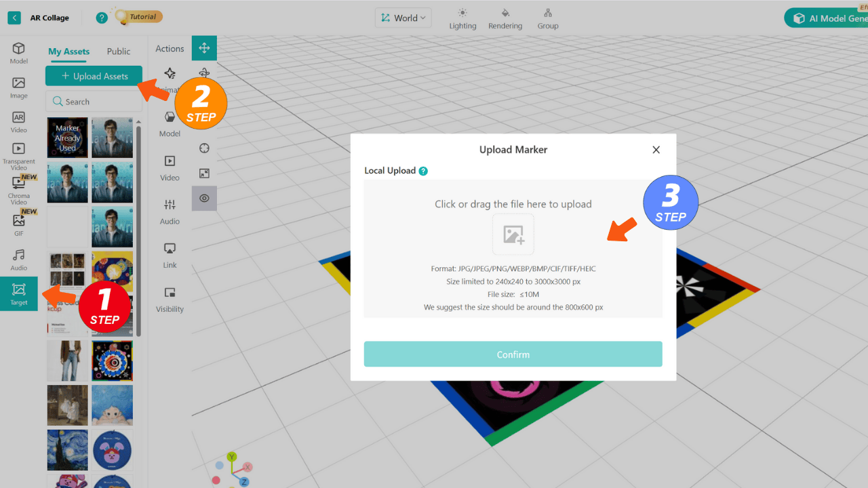Select the Transparent Video sidebar icon

click(x=18, y=155)
